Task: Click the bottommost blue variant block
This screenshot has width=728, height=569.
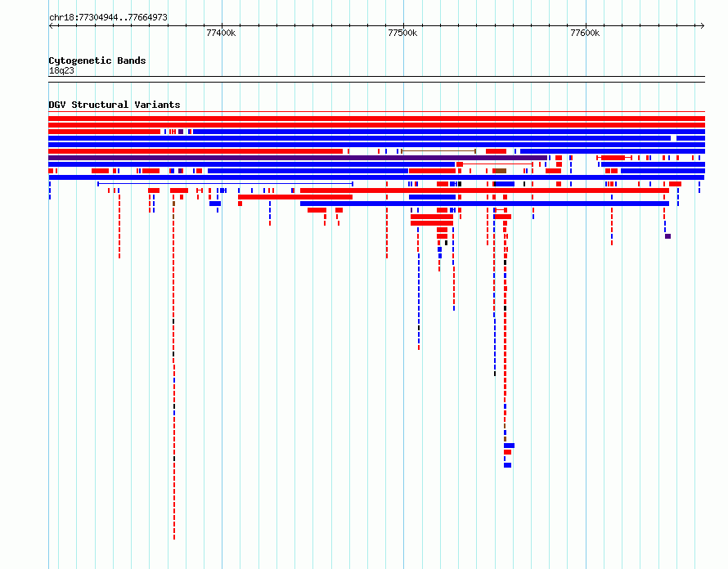Action: (x=507, y=465)
